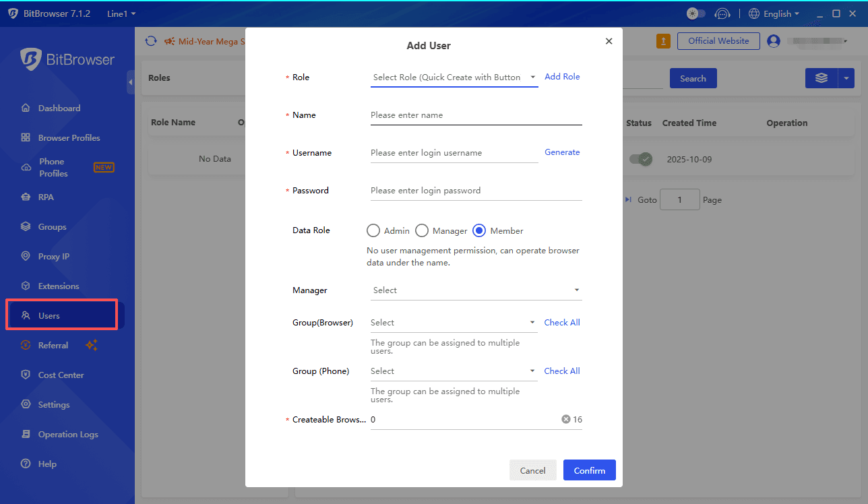The width and height of the screenshot is (868, 504).
Task: Click Check All for Group(Browser)
Action: pyautogui.click(x=562, y=322)
